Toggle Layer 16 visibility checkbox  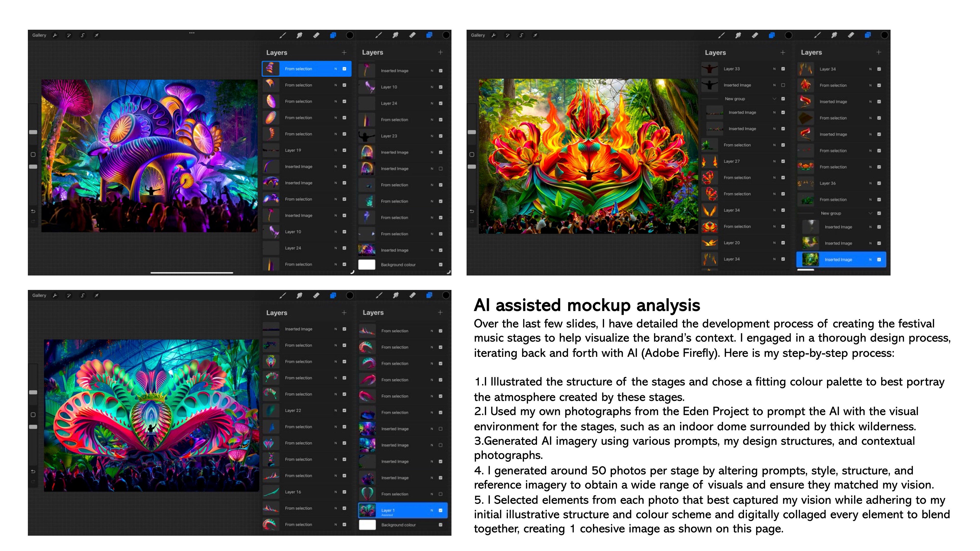[344, 492]
